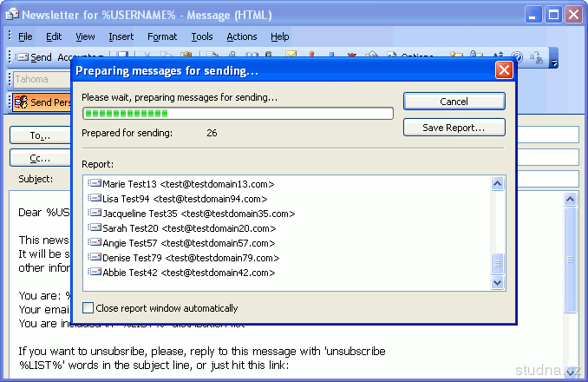Click the envelope icon beside Marie Test13

(x=95, y=183)
